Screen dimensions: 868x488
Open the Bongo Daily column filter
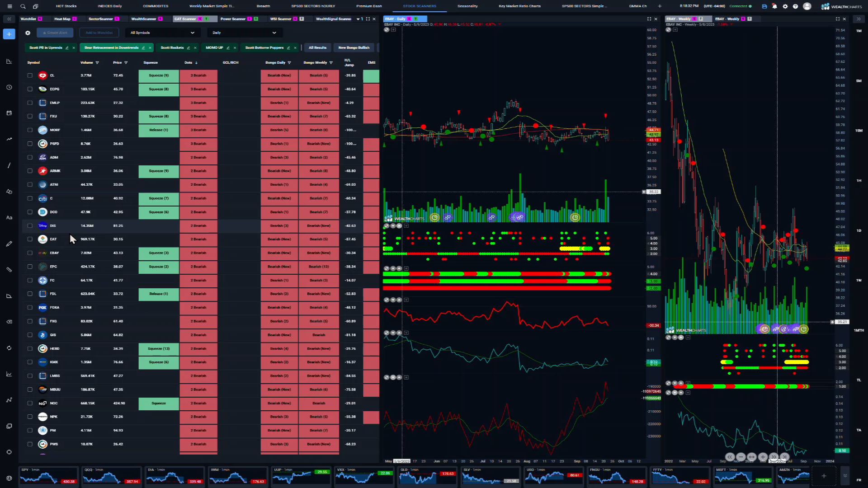click(x=289, y=63)
